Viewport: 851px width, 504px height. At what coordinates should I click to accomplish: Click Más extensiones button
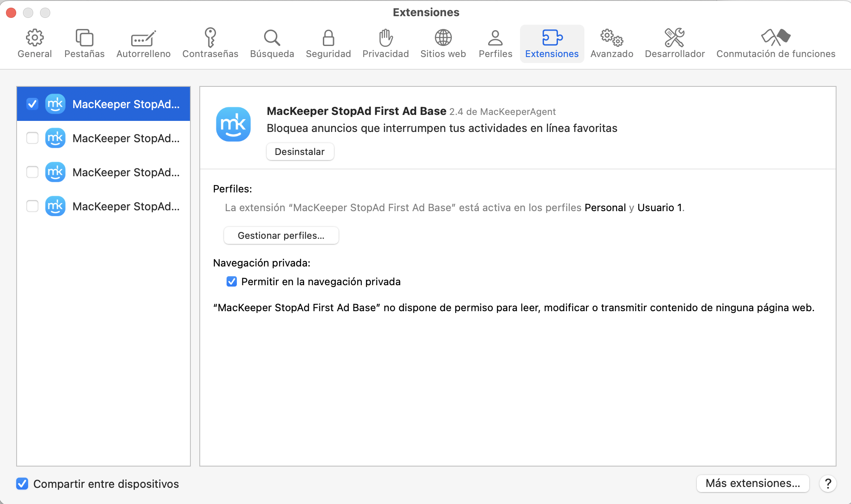pos(753,484)
